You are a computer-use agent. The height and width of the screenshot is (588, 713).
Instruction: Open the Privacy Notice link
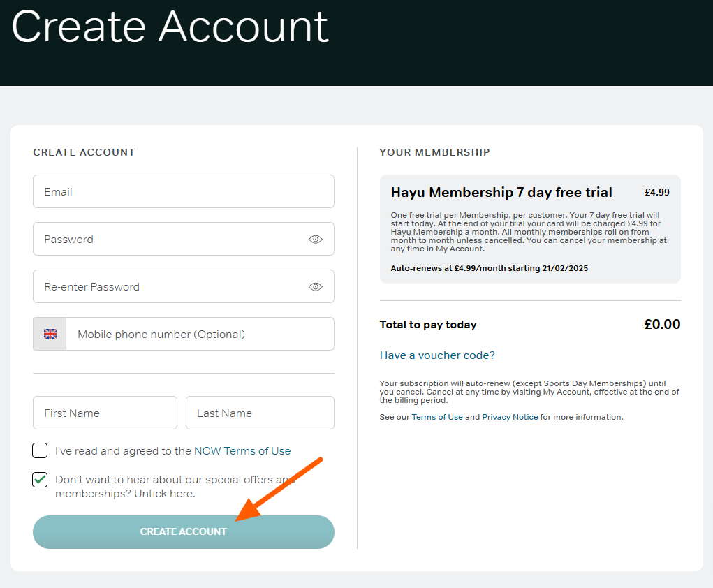[510, 417]
